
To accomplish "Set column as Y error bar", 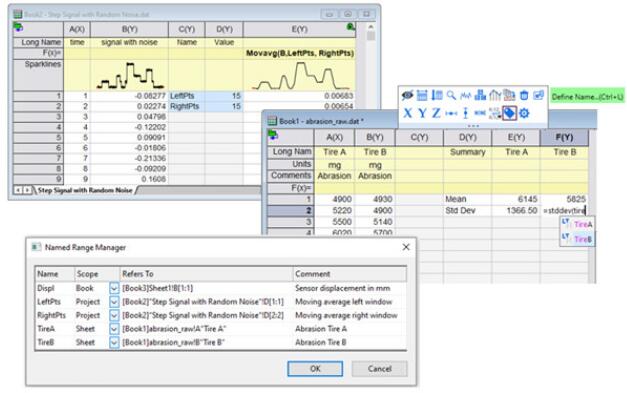I will (x=465, y=113).
